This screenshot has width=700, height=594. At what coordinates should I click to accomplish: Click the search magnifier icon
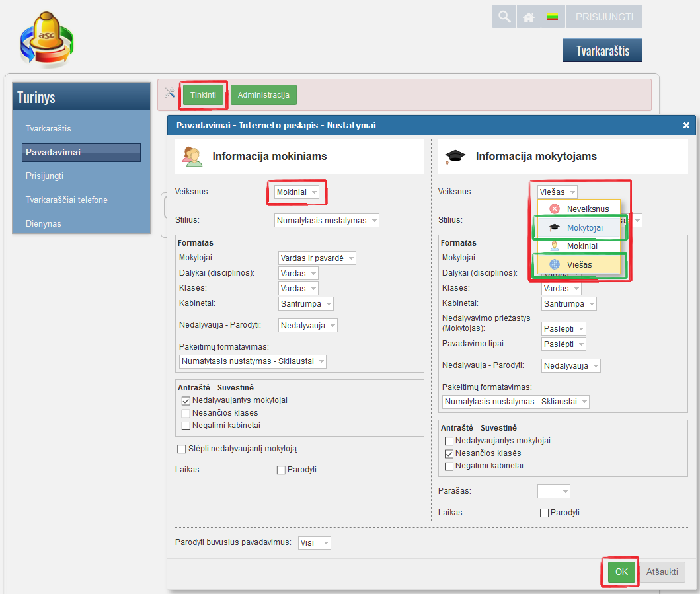tap(504, 17)
